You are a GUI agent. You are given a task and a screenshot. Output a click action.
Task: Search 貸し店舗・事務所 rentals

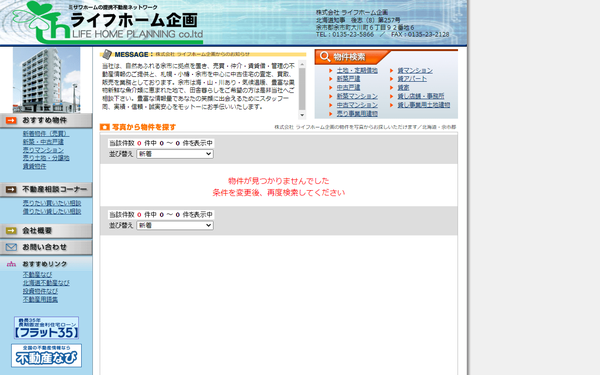pos(421,96)
